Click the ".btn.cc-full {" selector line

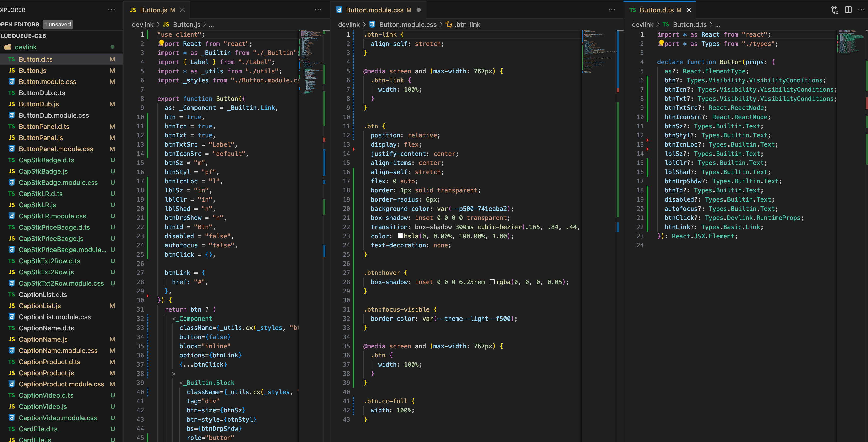pos(389,401)
